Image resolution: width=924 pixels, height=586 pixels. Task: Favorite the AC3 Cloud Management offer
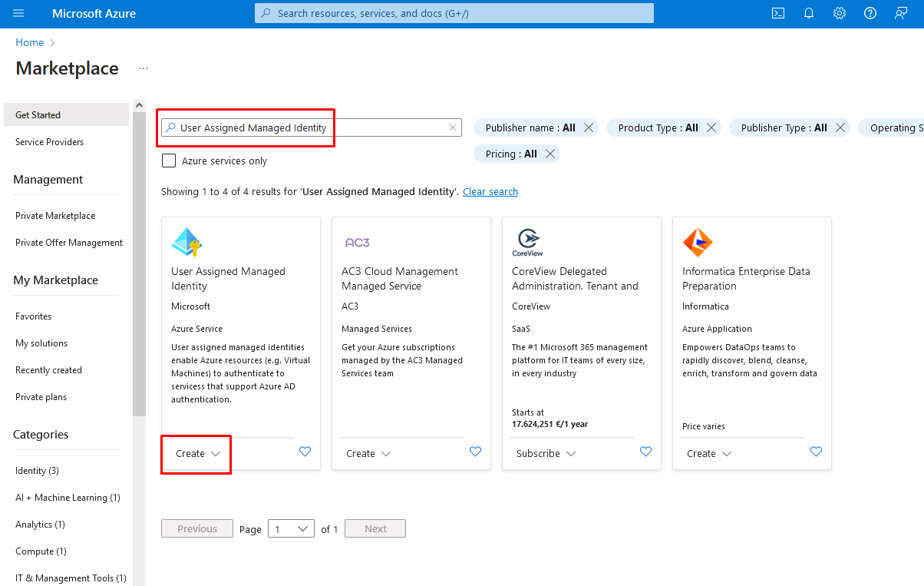475,452
